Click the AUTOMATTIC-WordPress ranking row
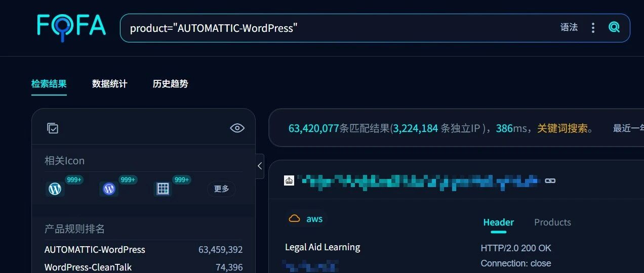The width and height of the screenshot is (644, 273). pyautogui.click(x=143, y=250)
